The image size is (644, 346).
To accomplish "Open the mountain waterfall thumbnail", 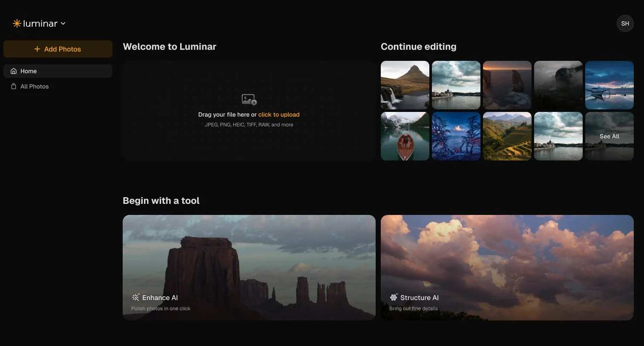I will tap(405, 85).
